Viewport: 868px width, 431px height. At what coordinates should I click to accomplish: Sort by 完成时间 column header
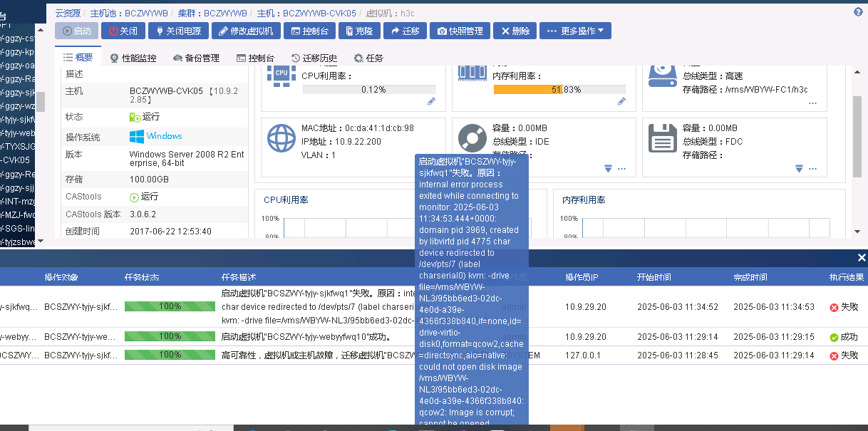[x=751, y=277]
